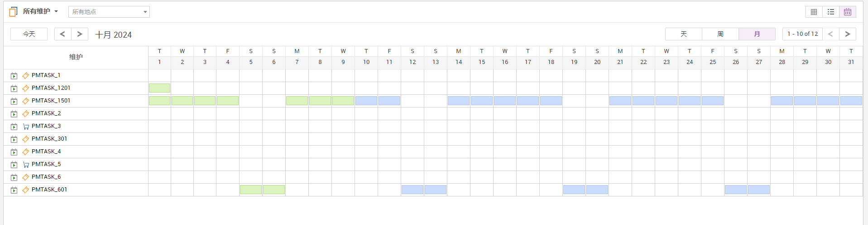
Task: Click the cart icon next to PMTASK_3
Action: tap(26, 127)
